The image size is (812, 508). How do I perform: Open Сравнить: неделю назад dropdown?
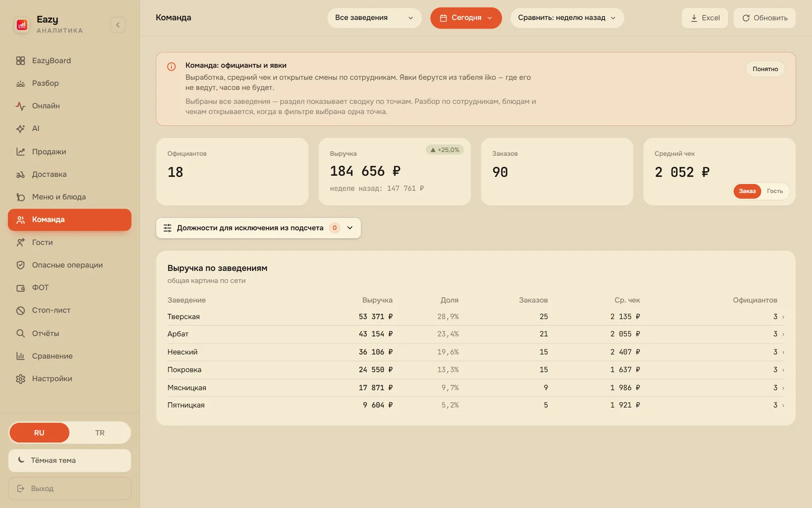[x=567, y=18]
